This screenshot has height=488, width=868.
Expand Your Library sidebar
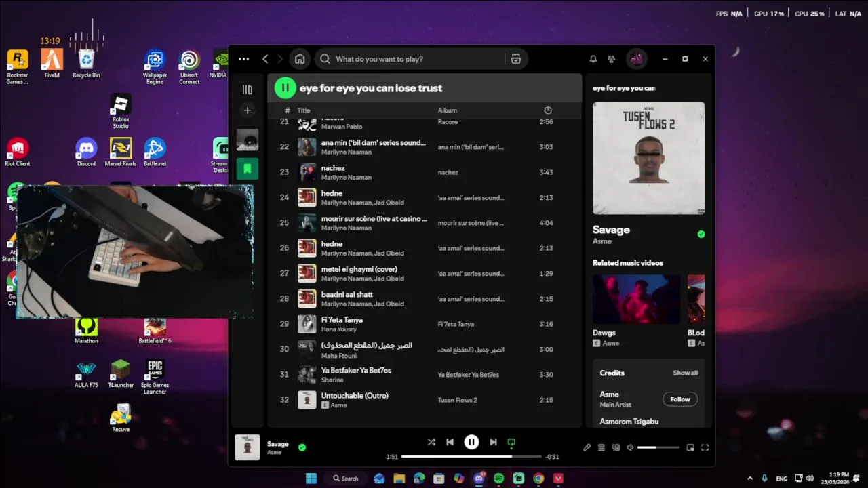pyautogui.click(x=248, y=89)
